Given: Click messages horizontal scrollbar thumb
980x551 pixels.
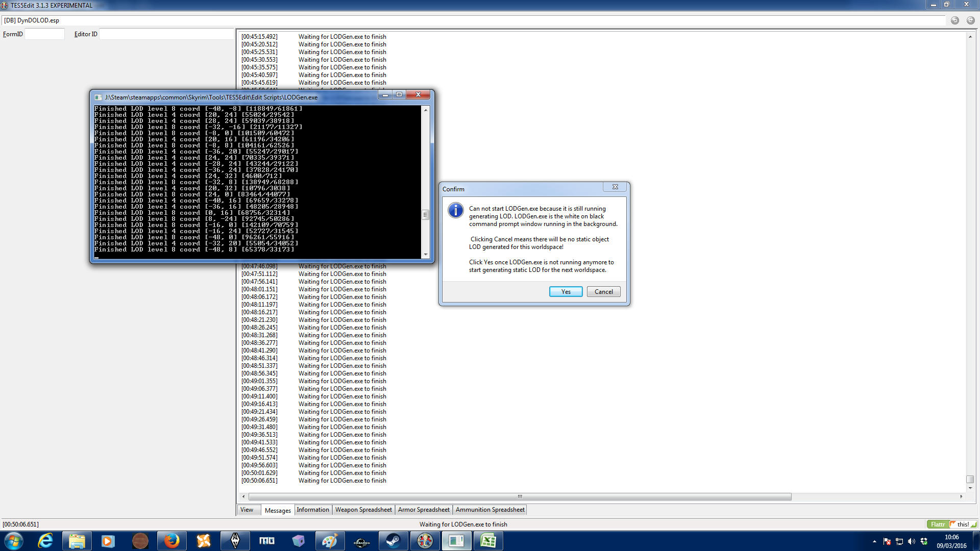Looking at the screenshot, I should [x=520, y=496].
